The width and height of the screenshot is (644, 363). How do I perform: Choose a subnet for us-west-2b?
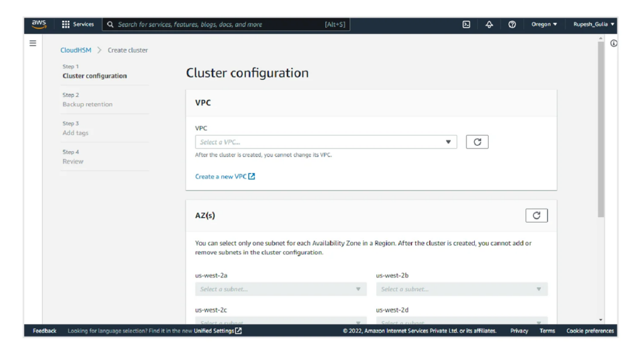click(x=462, y=289)
